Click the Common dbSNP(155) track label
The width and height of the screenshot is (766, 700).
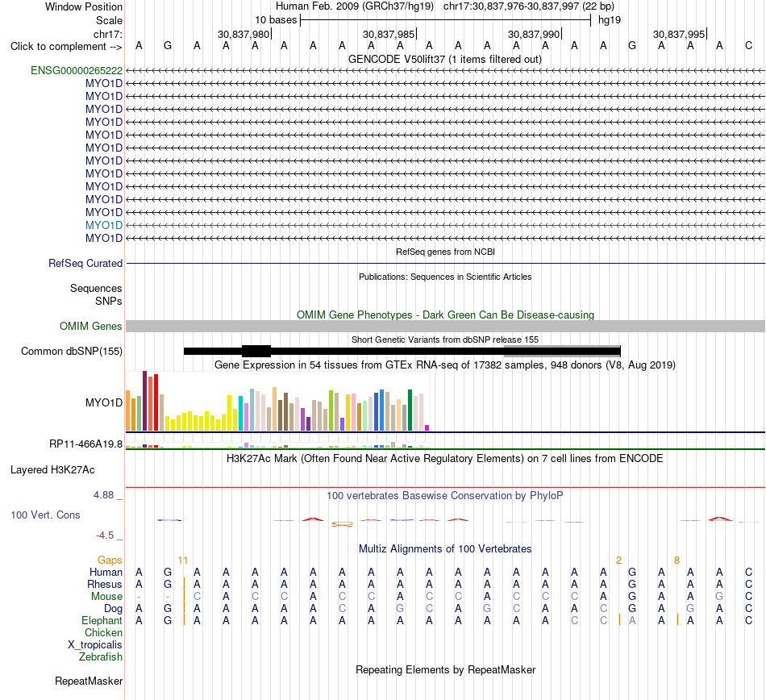71,352
